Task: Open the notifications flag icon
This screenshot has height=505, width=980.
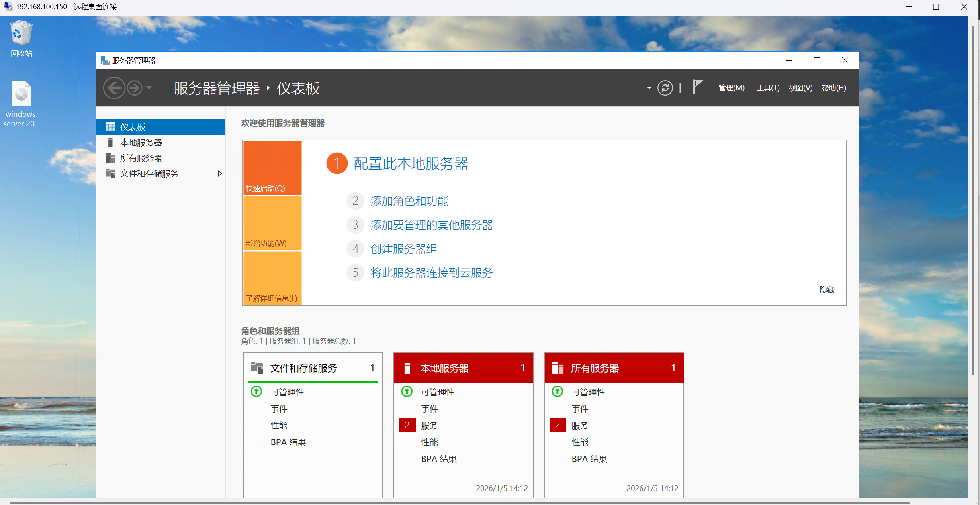Action: (697, 87)
